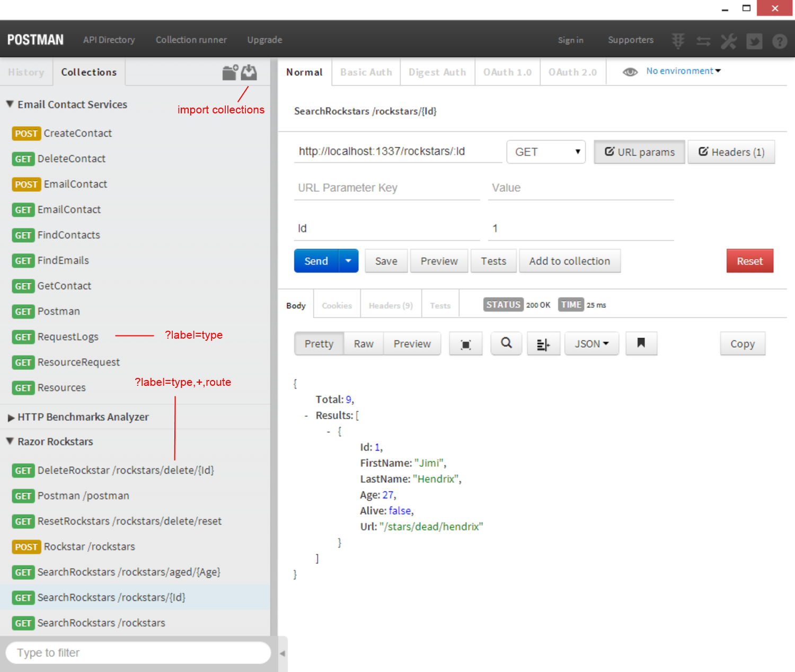Open Collection runner in the top bar
795x672 pixels.
point(191,40)
